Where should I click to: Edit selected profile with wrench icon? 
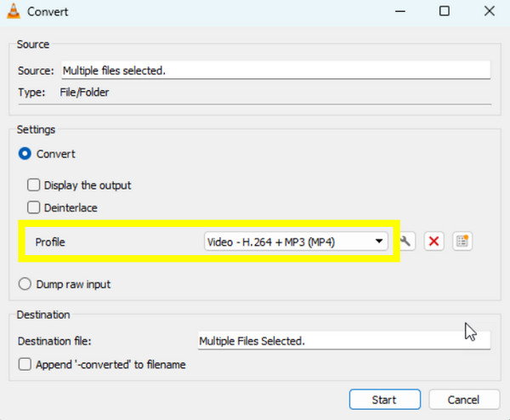pyautogui.click(x=406, y=241)
